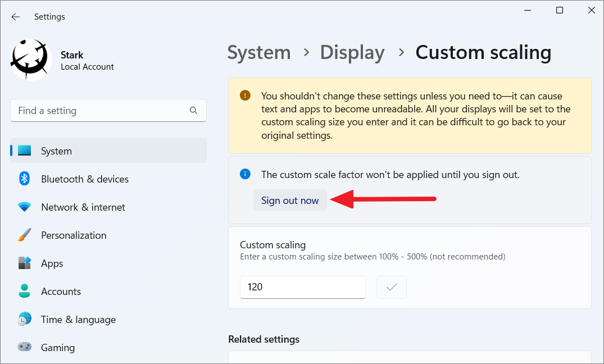Screen dimensions: 604x364
Task: Return to System via breadcrumb link
Action: [x=259, y=52]
